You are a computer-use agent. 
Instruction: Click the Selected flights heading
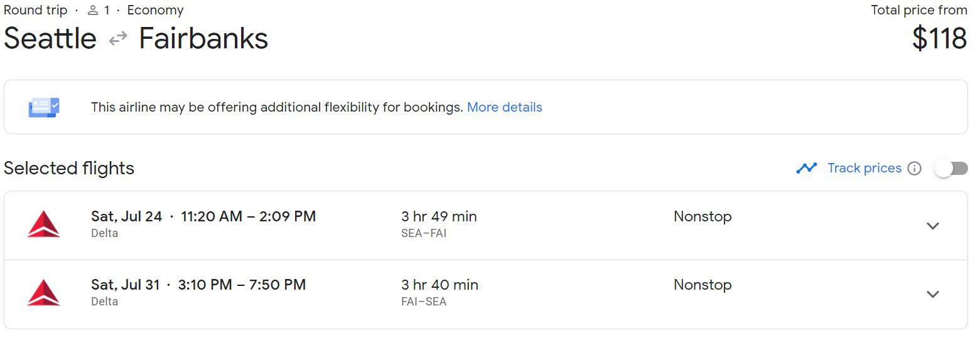click(x=69, y=169)
